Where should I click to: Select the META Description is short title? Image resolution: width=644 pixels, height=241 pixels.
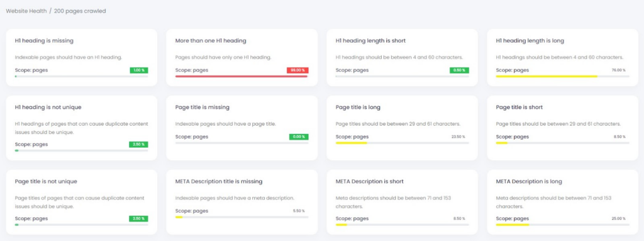coord(370,181)
